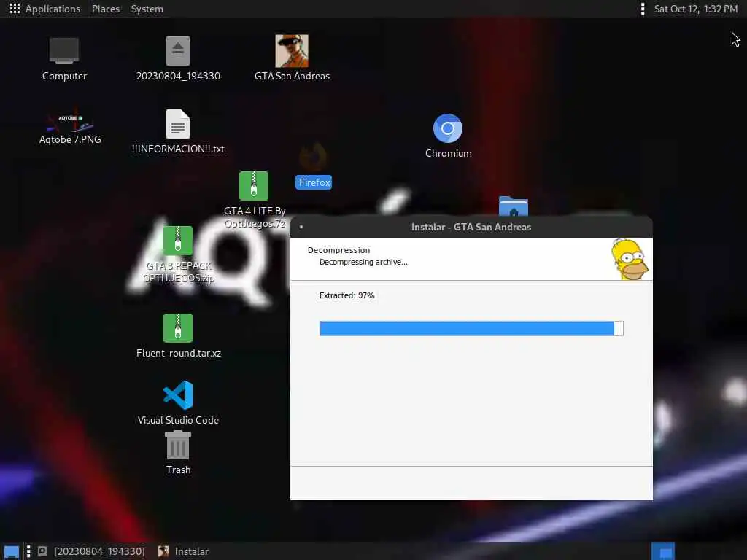The height and width of the screenshot is (560, 747).
Task: Open the Computer desktop icon
Action: 64,51
